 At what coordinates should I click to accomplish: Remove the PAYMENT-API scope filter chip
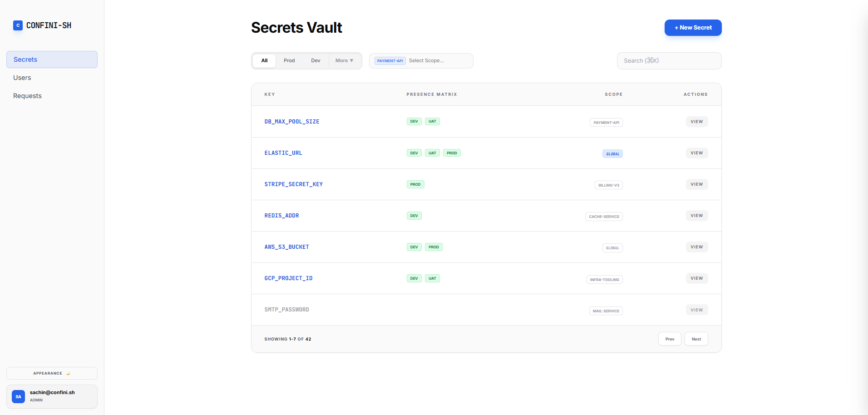(390, 61)
